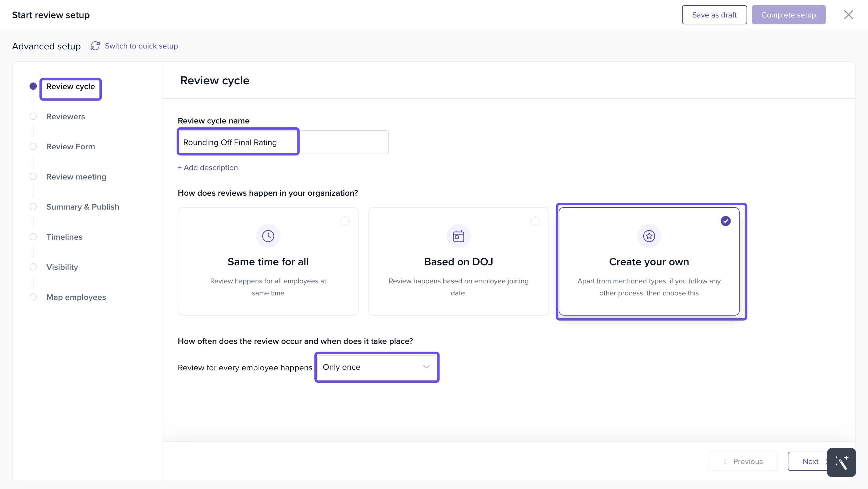
Task: Click + Add description link
Action: click(x=208, y=168)
